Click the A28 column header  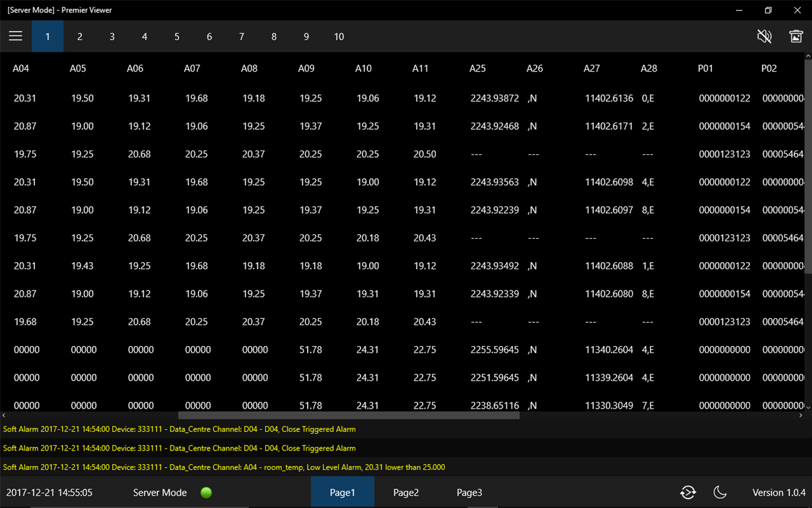[x=649, y=68]
